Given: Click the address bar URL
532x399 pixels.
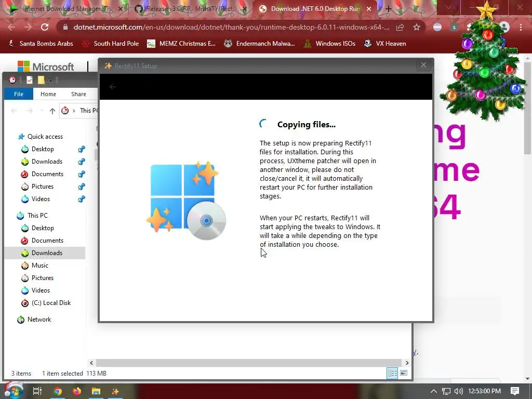Looking at the screenshot, I should tap(231, 27).
